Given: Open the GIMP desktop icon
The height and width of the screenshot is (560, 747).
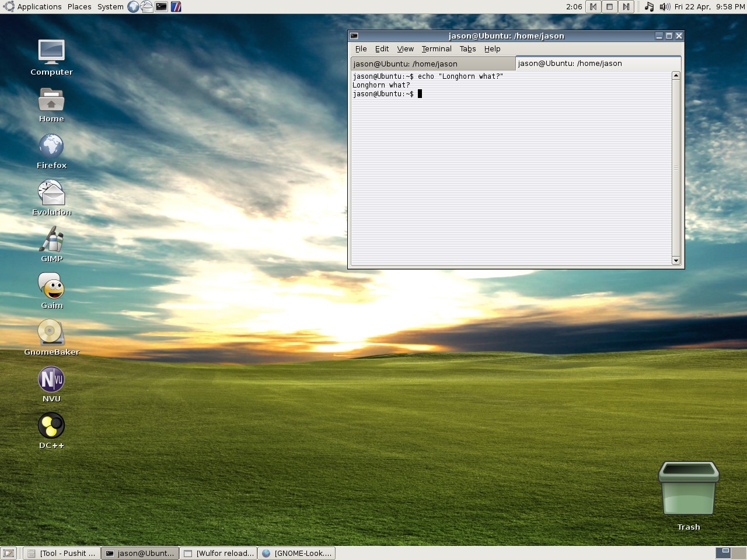Looking at the screenshot, I should [51, 244].
